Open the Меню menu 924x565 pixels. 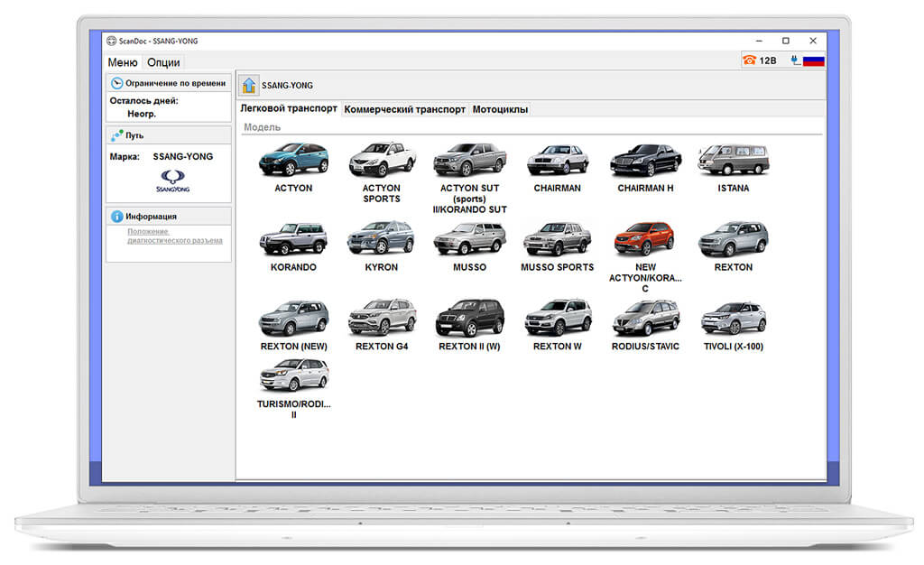(x=123, y=62)
